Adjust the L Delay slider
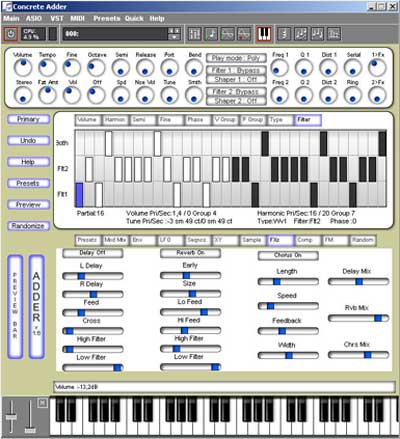 tap(93, 276)
